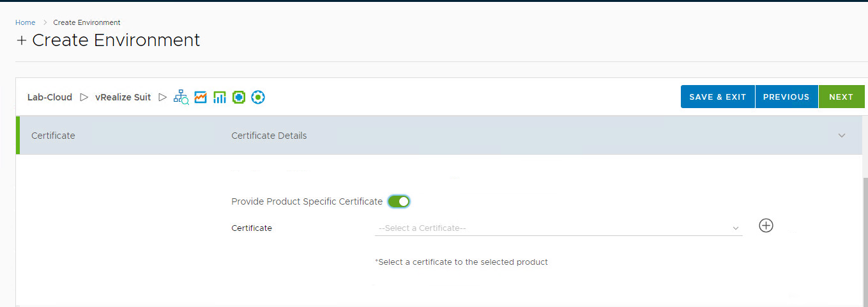Click the arrow after vRealize Suit

click(163, 97)
